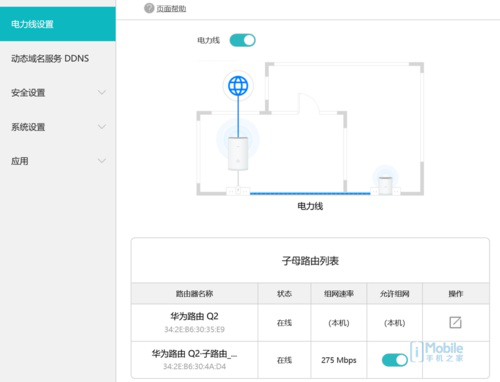Click the 275 Mbps speed value
The width and height of the screenshot is (500, 382).
click(339, 360)
